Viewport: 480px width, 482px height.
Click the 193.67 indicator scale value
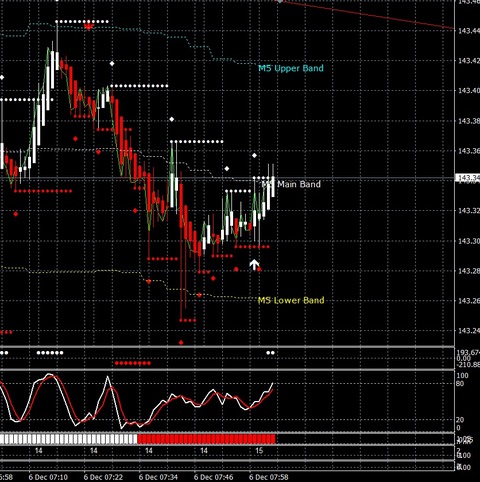click(468, 353)
